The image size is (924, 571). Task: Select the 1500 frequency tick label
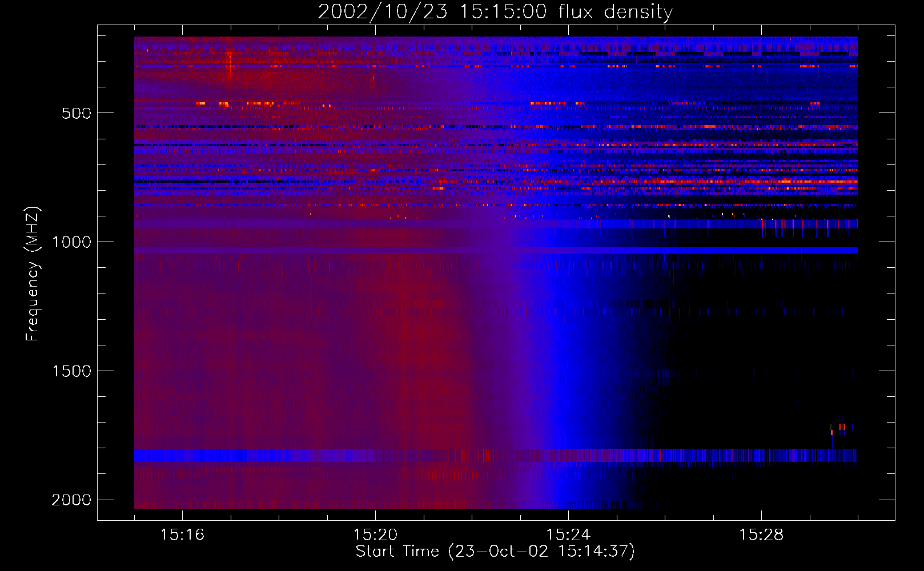click(71, 371)
